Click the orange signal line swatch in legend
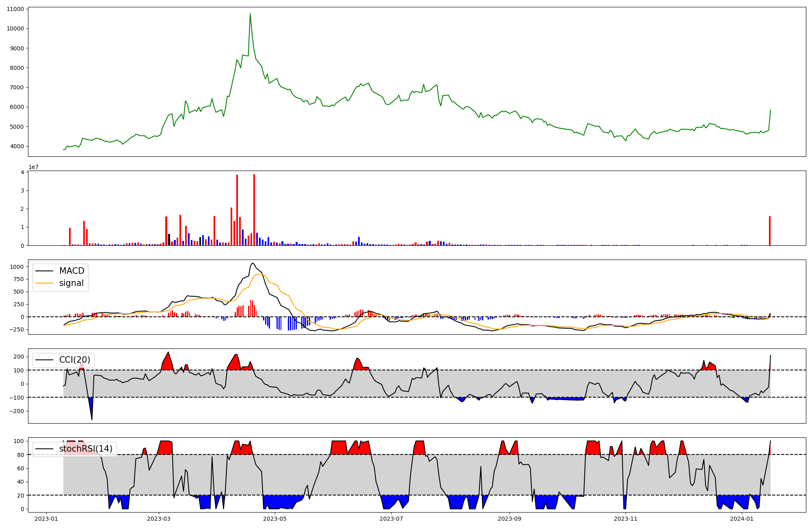Screen dimensions: 812x528 click(44, 283)
